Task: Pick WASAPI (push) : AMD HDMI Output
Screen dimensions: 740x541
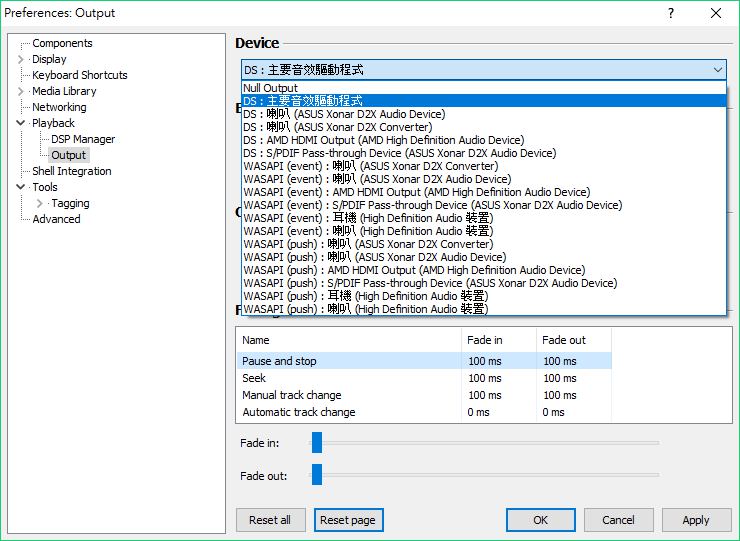Action: point(484,270)
